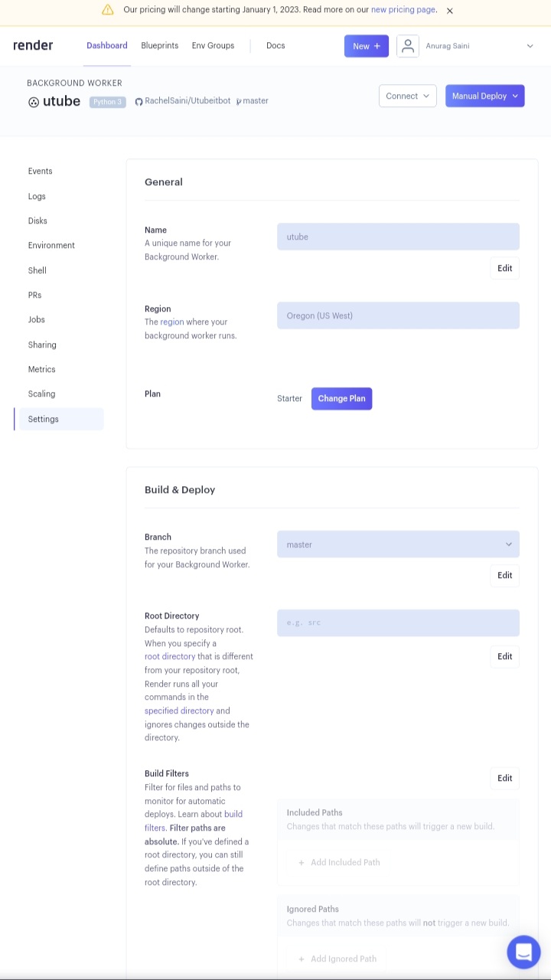This screenshot has width=551, height=980.
Task: Open Disks in the sidebar
Action: (x=37, y=220)
